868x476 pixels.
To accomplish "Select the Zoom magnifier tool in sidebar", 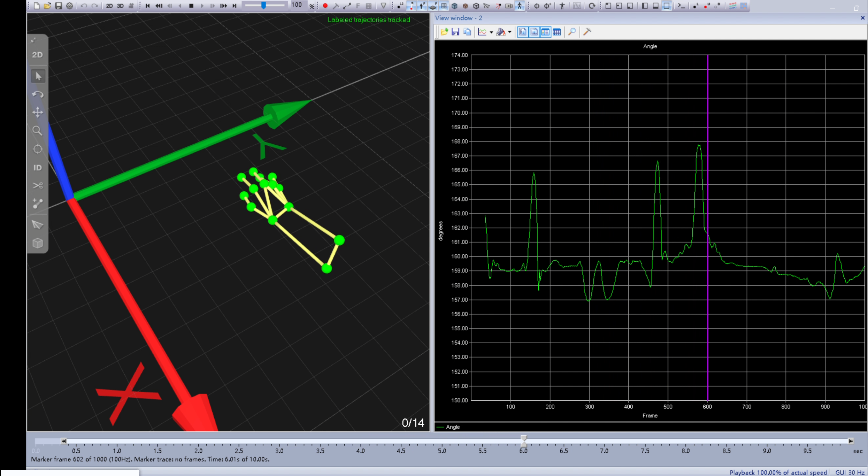I will (x=38, y=131).
